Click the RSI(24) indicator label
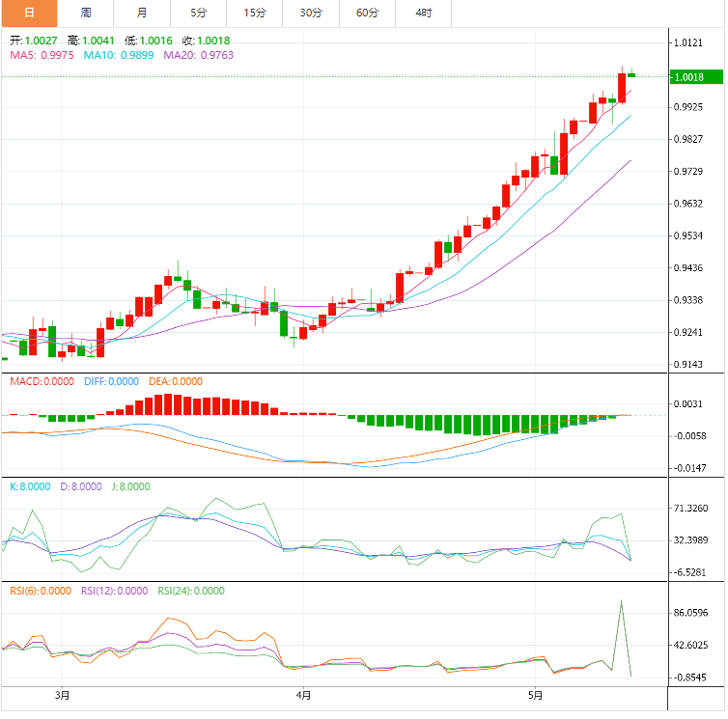 190,592
